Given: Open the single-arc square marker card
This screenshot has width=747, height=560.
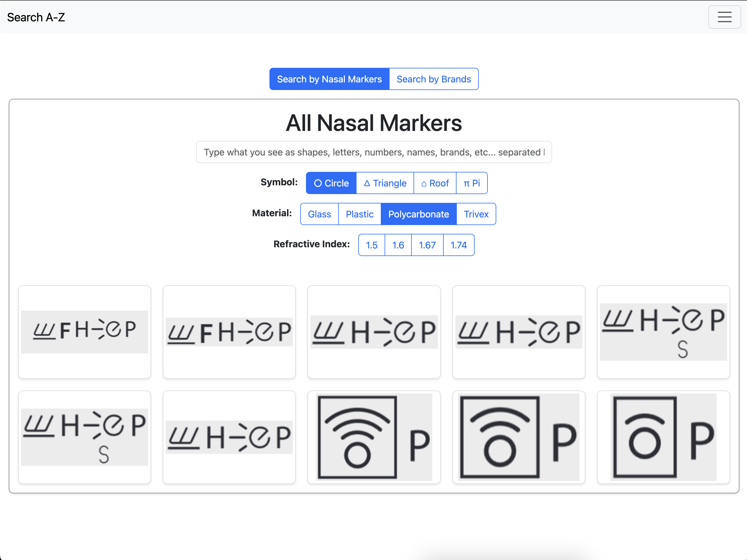Looking at the screenshot, I should (663, 437).
